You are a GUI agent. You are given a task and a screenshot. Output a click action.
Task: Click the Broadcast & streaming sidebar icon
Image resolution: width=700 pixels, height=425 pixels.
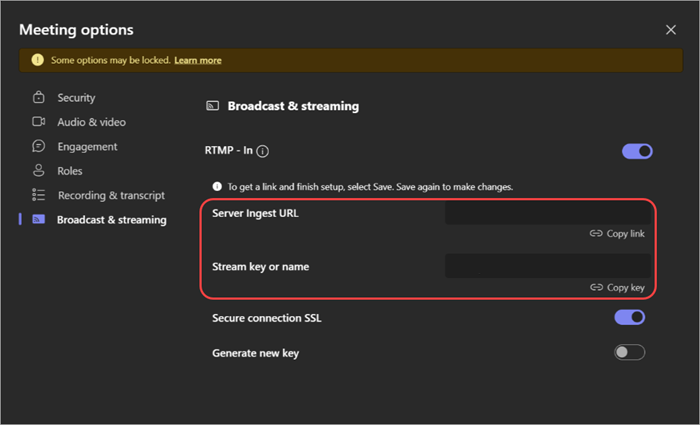pos(39,219)
